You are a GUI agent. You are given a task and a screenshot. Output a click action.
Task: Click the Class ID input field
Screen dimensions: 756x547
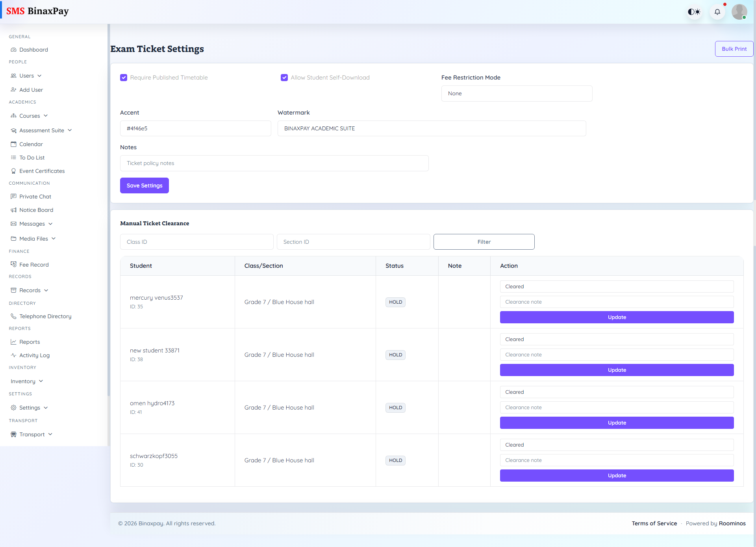(x=196, y=242)
